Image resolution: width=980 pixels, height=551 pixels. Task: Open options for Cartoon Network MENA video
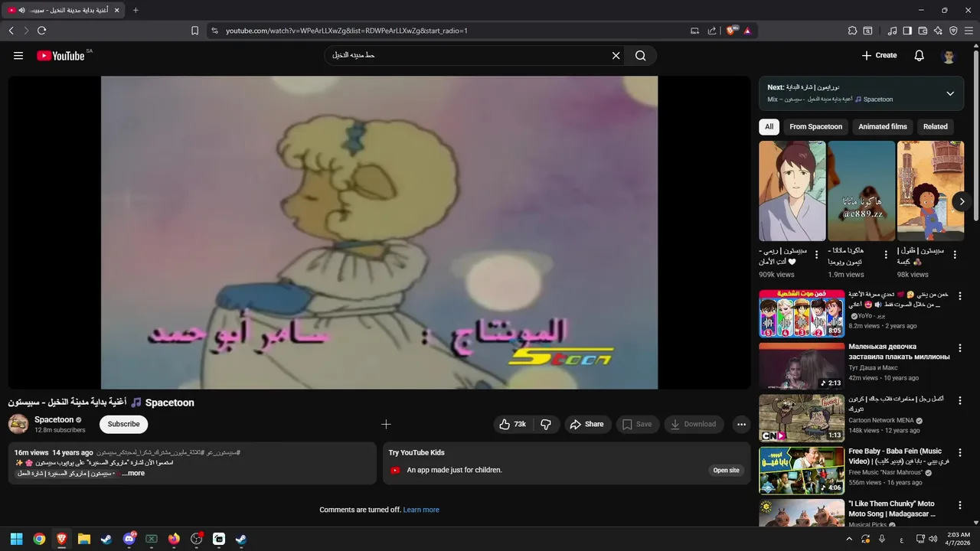tap(960, 402)
